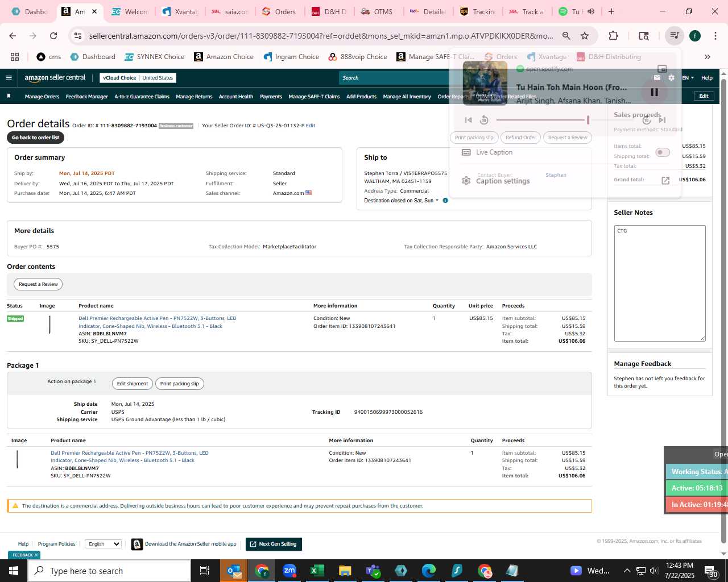This screenshot has width=728, height=582.
Task: Close the FEEDBACK tab
Action: tap(36, 555)
